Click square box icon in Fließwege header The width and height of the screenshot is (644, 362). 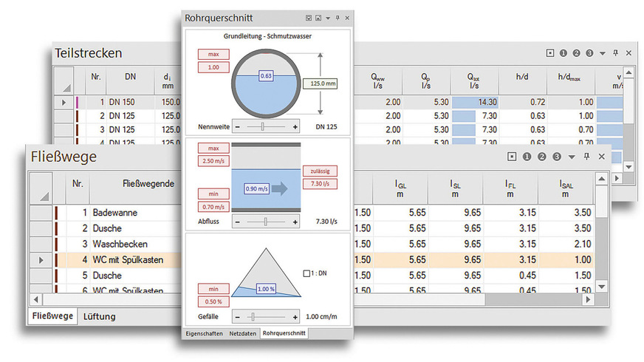coord(511,157)
